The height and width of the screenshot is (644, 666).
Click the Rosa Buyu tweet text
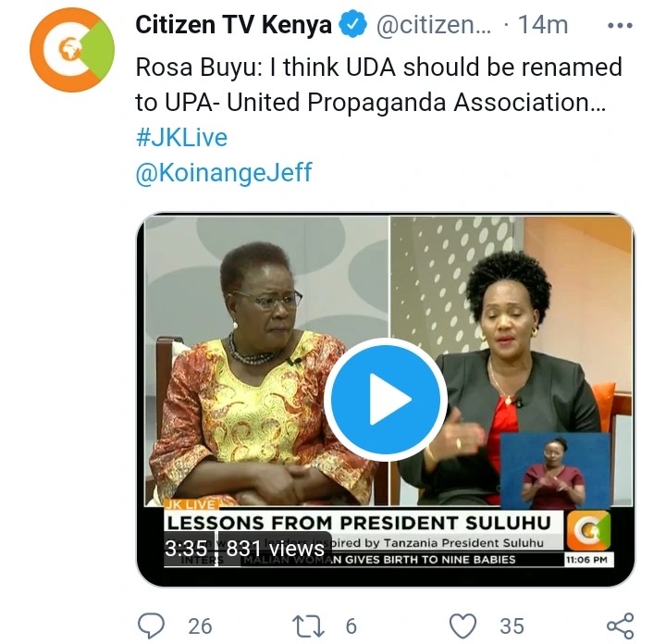(379, 84)
